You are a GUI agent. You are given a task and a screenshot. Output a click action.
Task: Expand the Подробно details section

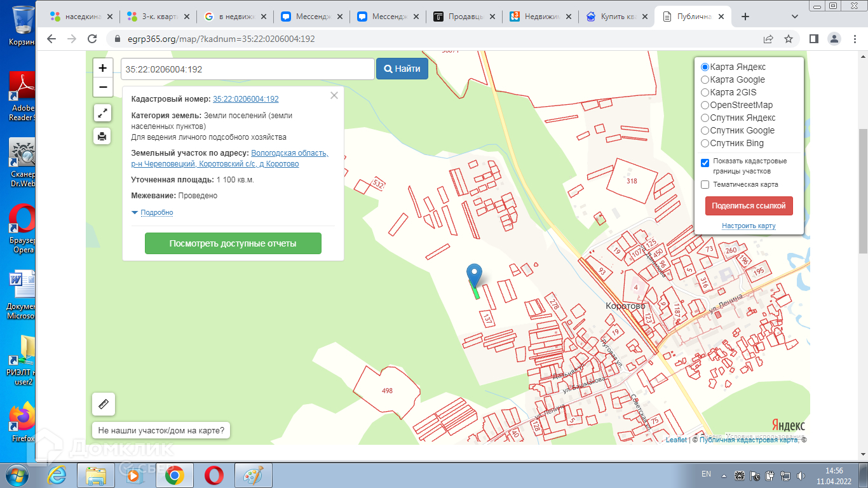tap(156, 212)
